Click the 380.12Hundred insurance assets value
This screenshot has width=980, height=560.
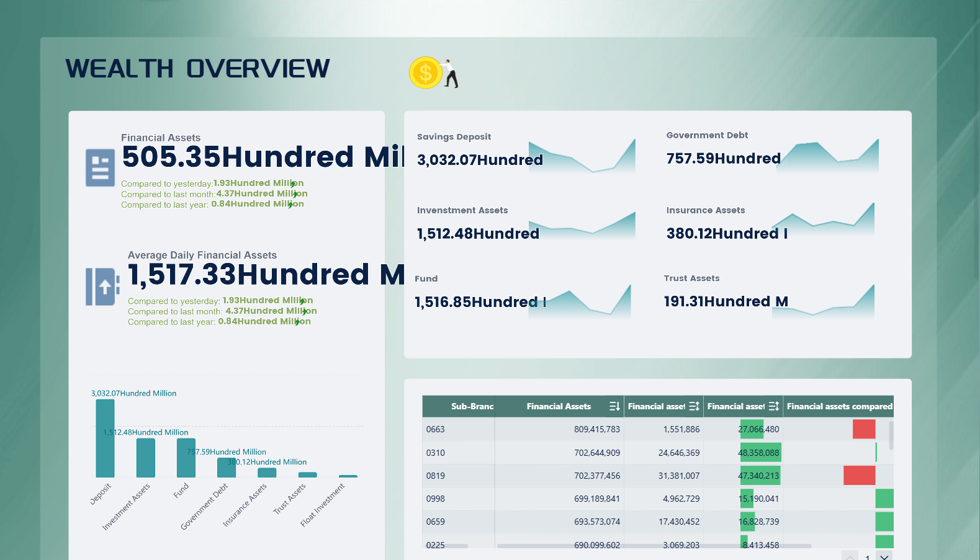click(x=727, y=234)
